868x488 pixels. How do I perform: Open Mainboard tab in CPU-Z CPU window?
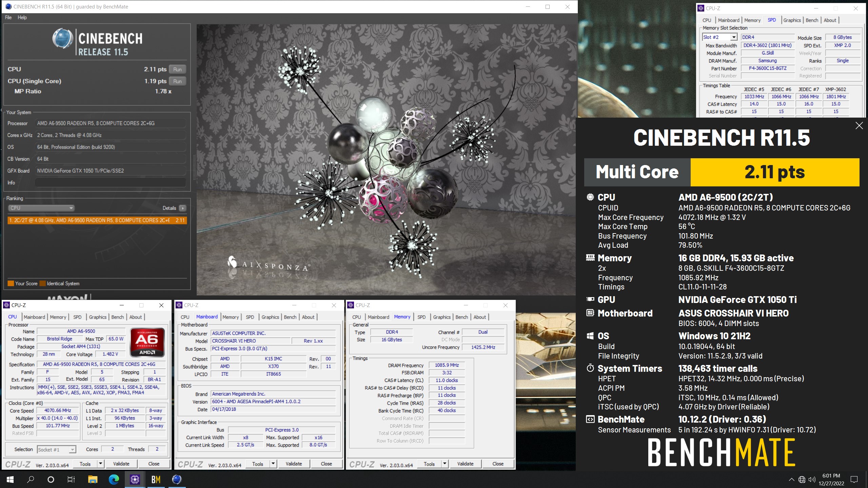34,317
